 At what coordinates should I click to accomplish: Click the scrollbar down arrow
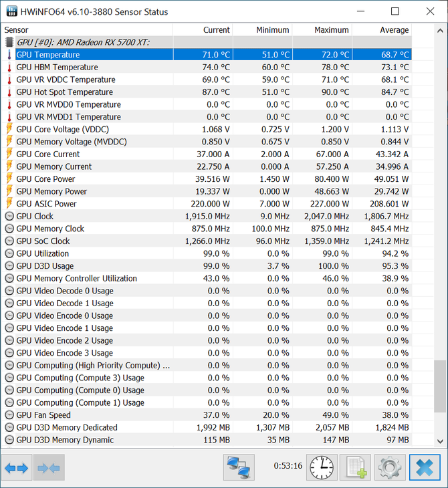tap(440, 441)
